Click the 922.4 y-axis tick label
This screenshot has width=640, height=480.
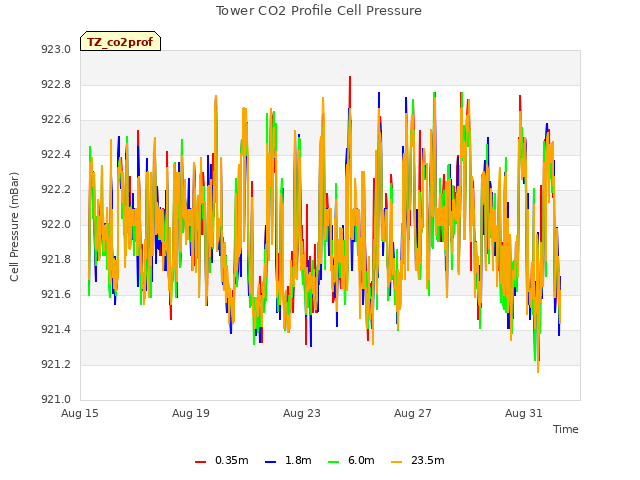56,154
